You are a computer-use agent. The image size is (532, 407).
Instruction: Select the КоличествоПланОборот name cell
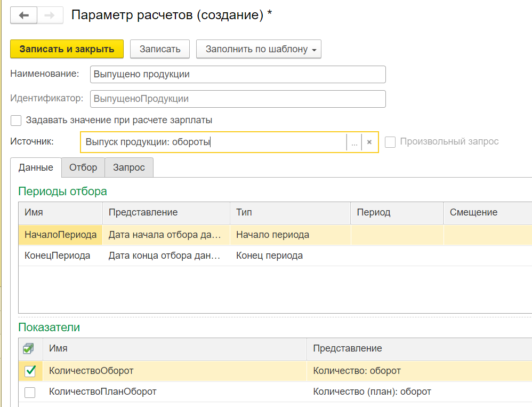(175, 392)
